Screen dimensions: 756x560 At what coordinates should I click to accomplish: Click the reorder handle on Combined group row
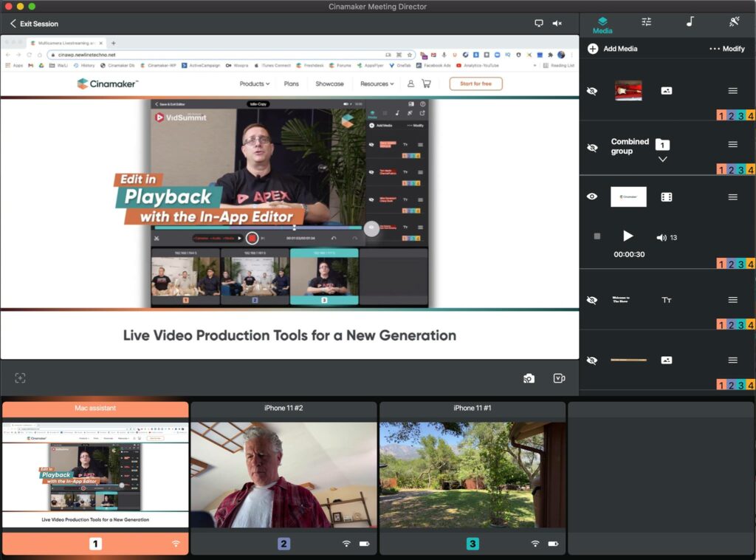(733, 144)
